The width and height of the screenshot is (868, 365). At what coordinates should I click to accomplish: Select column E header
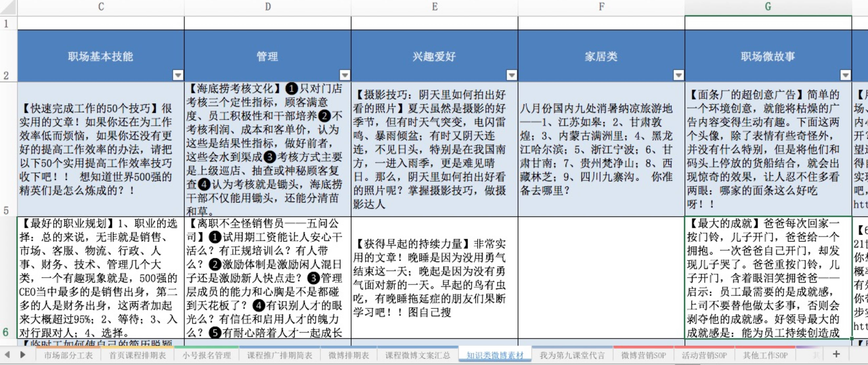(434, 7)
